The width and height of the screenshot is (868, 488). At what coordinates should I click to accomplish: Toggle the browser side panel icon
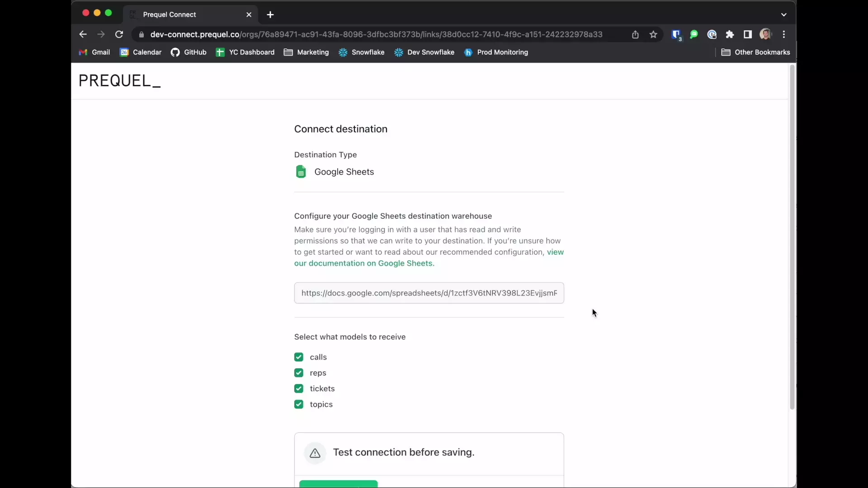[748, 34]
